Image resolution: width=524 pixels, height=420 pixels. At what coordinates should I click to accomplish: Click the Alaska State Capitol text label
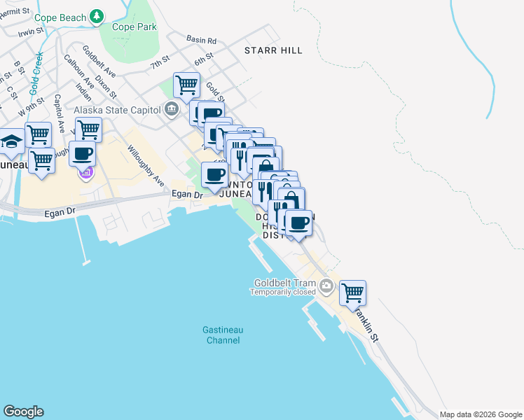117,110
